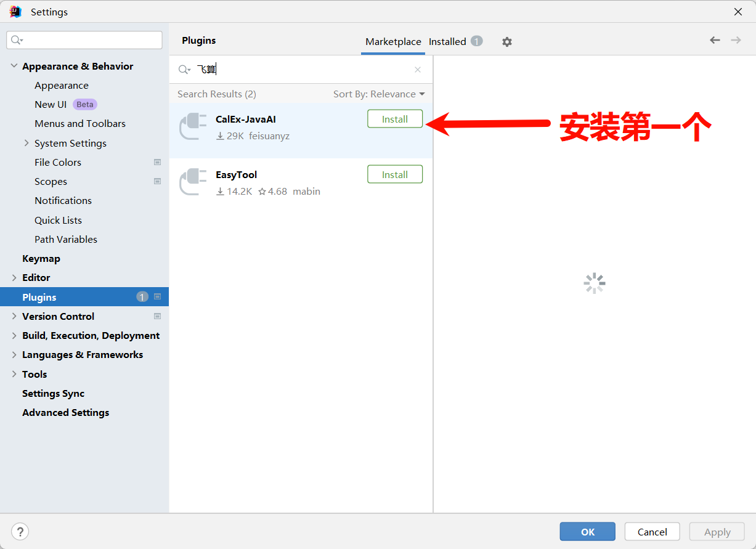Viewport: 756px width, 549px height.
Task: Click the OK button
Action: (x=587, y=532)
